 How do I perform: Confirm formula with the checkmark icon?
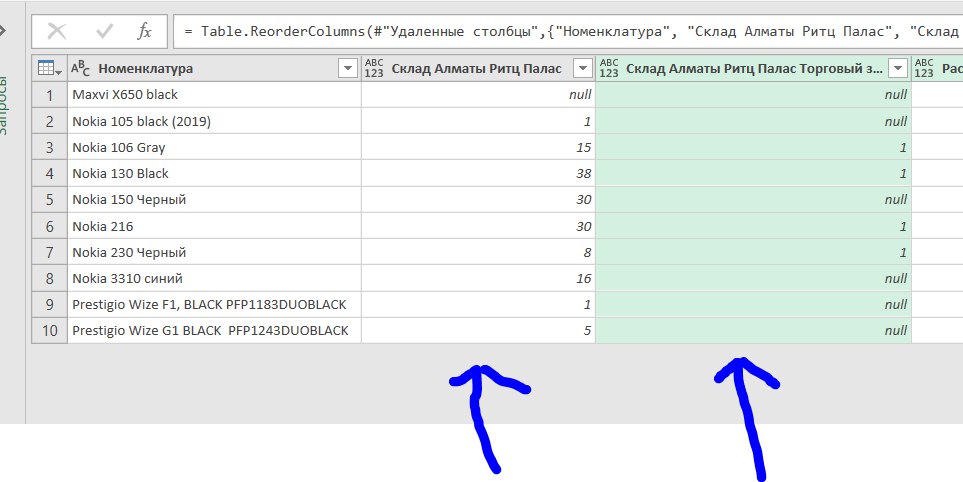pyautogui.click(x=104, y=31)
